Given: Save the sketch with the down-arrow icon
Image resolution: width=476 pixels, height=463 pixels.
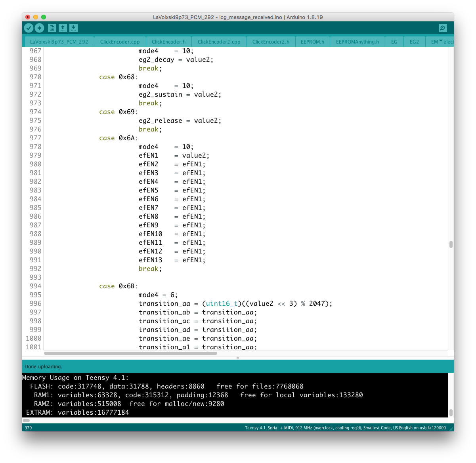Looking at the screenshot, I should (73, 28).
